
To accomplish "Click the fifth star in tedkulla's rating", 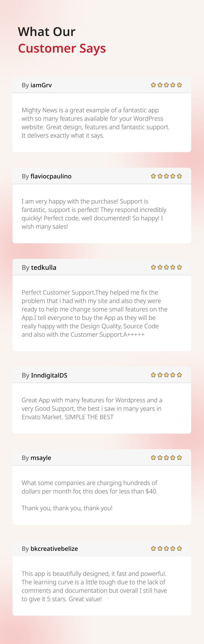I will 179,267.
